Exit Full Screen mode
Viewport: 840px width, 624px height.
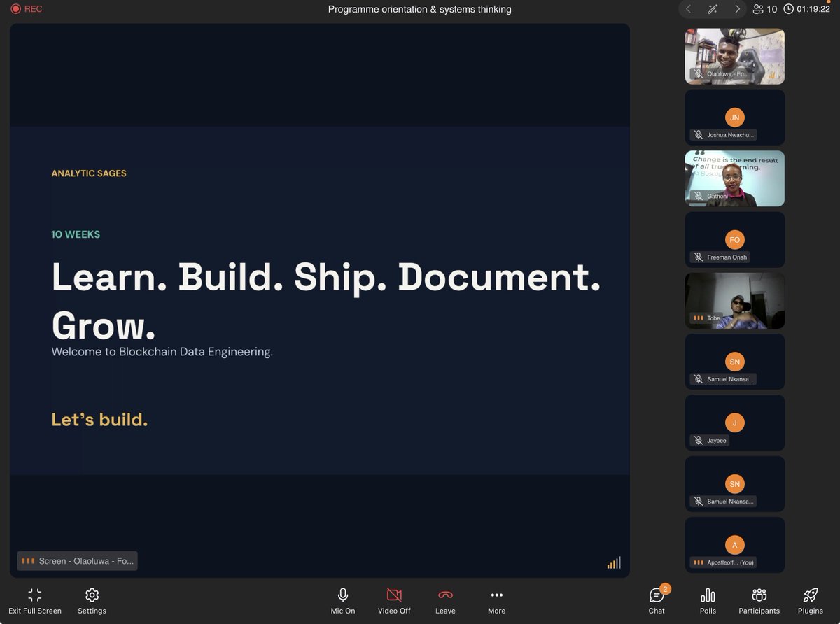click(x=35, y=601)
